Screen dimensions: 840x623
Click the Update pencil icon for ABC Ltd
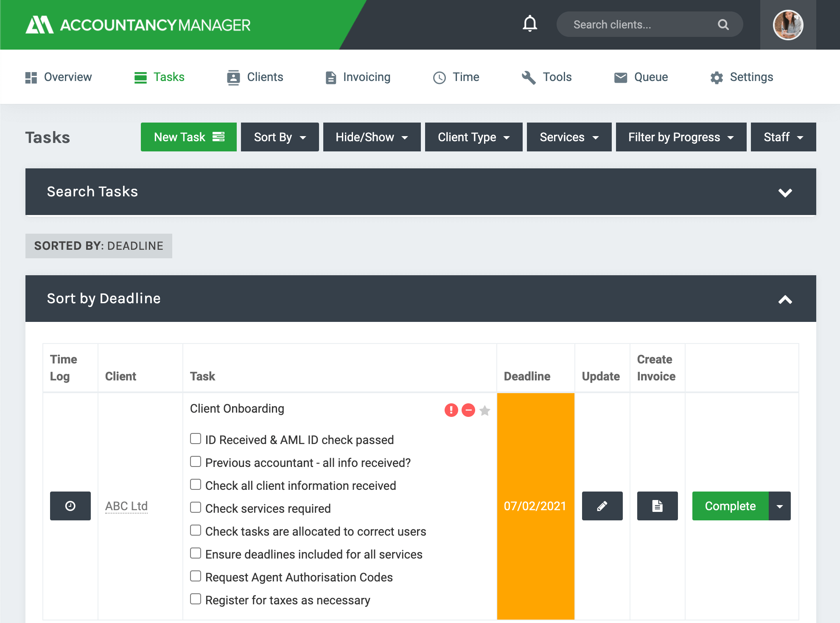tap(602, 506)
